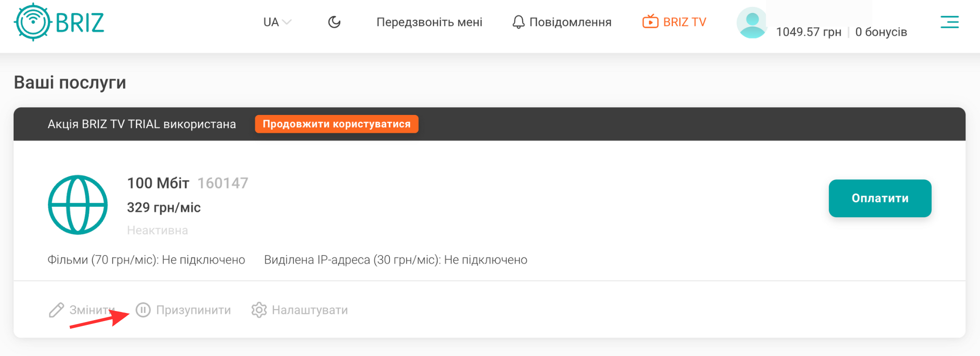Click the globe internet service icon
The image size is (980, 356).
[x=78, y=205]
